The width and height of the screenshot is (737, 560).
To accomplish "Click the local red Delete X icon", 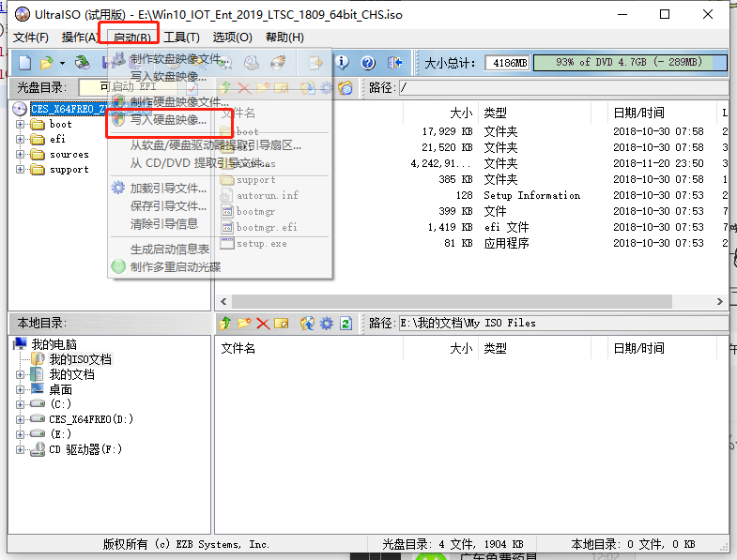I will coord(263,324).
